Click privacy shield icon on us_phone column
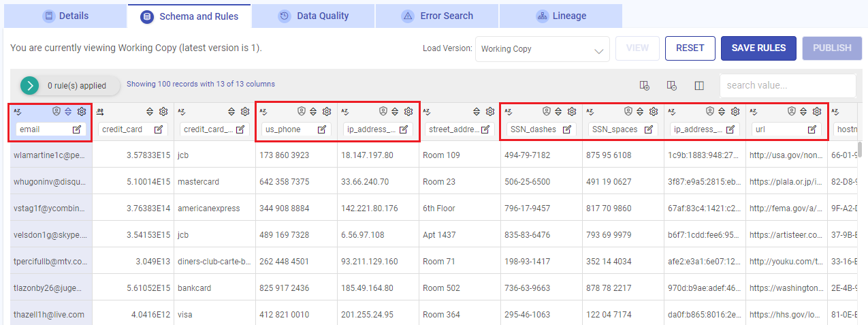868x325 pixels. (302, 112)
